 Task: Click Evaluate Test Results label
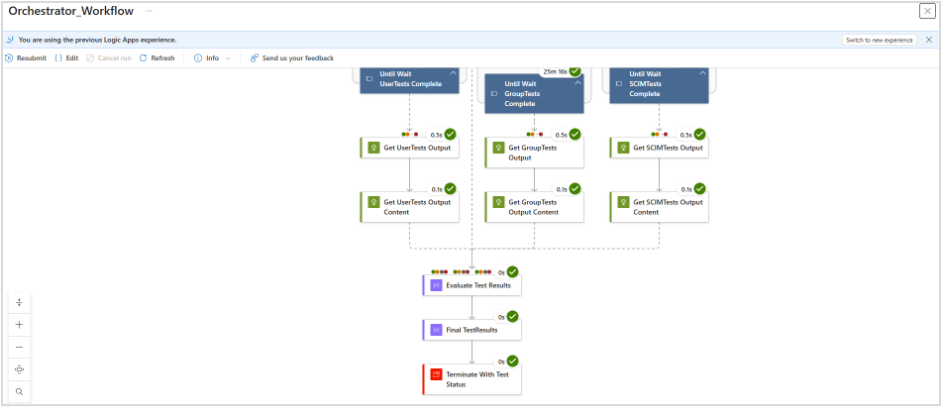tap(478, 285)
